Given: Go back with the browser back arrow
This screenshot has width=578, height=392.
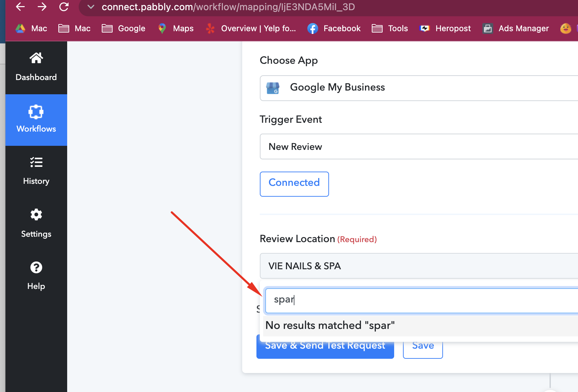Looking at the screenshot, I should click(20, 7).
